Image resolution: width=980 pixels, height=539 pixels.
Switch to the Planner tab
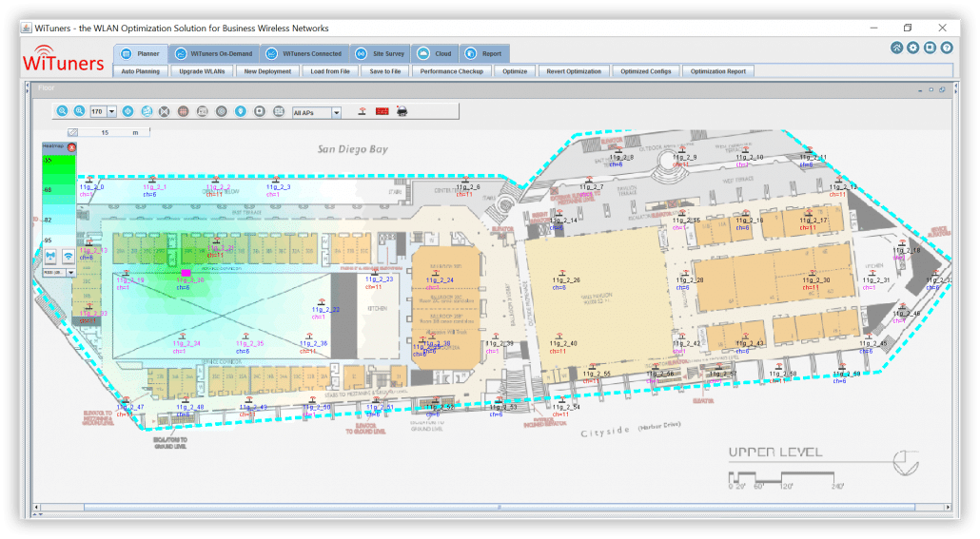(141, 54)
